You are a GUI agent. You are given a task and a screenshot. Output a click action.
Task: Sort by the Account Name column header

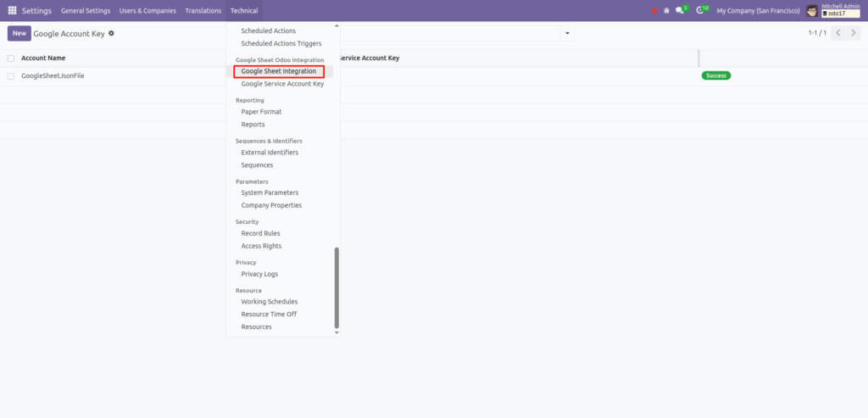click(43, 59)
